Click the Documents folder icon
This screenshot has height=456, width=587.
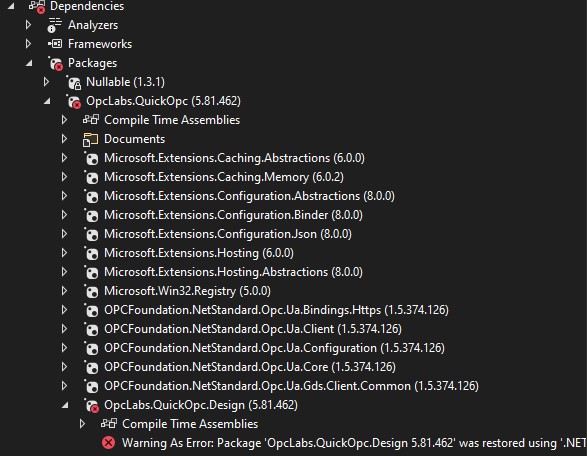point(90,139)
